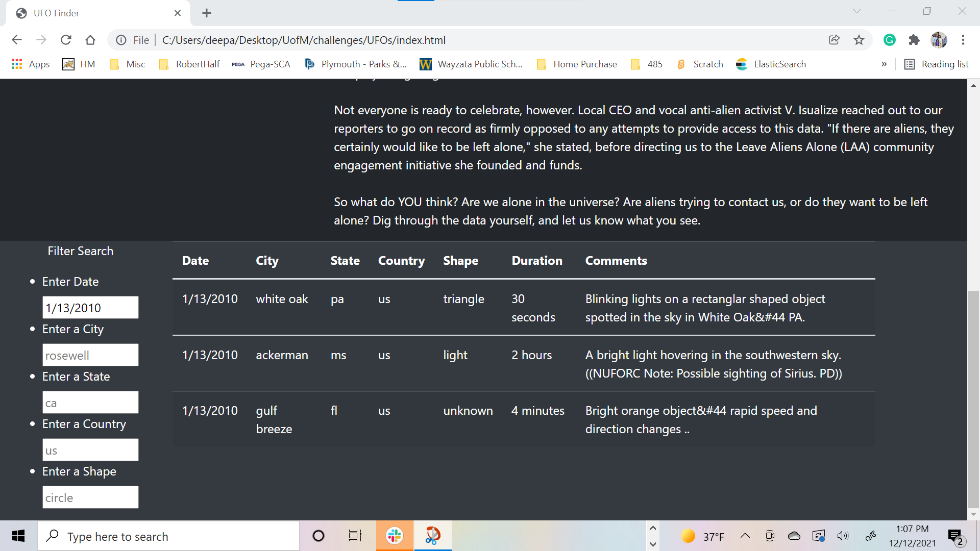Viewport: 980px width, 551px height.
Task: Click the share page icon
Action: (834, 40)
